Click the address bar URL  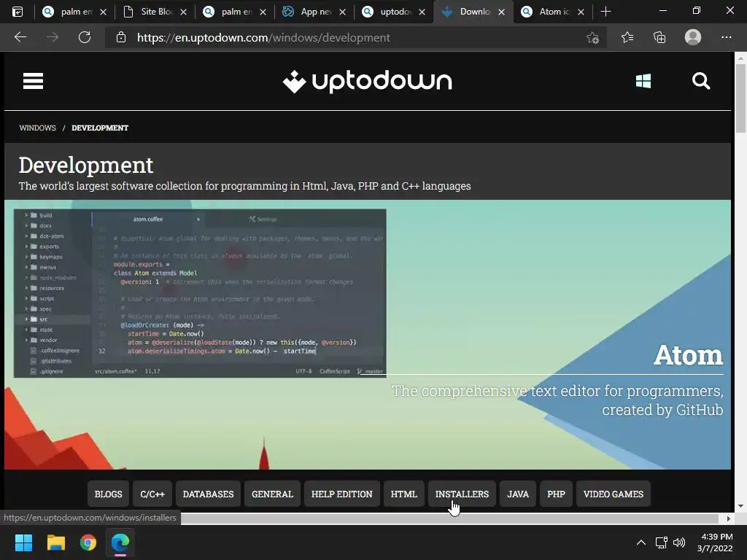(x=263, y=38)
